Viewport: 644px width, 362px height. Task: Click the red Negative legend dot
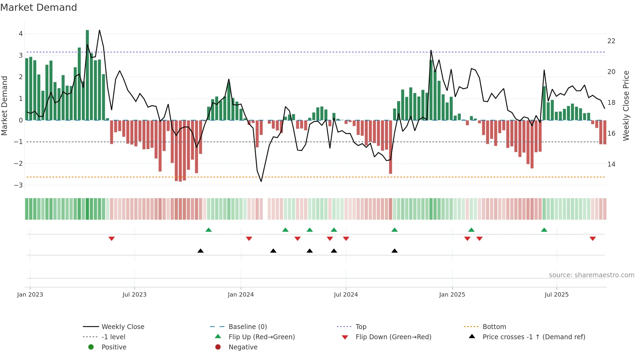click(218, 347)
